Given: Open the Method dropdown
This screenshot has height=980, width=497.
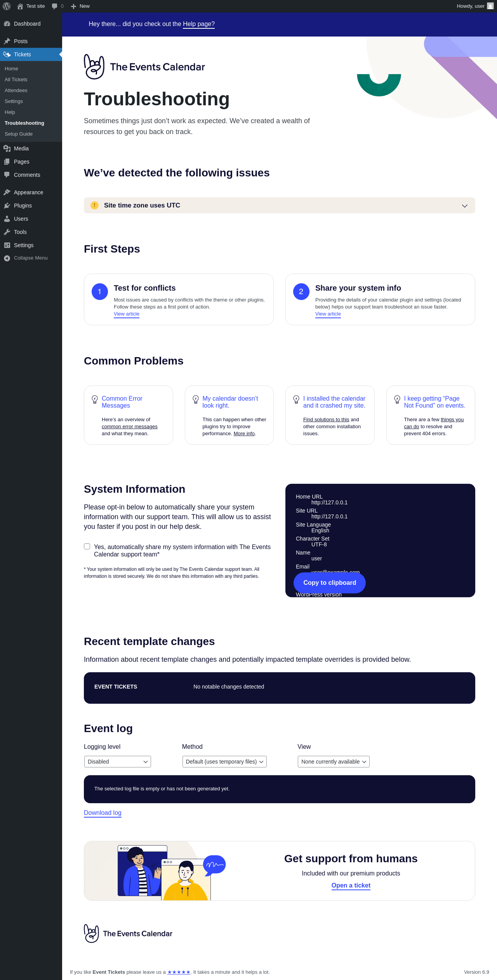Looking at the screenshot, I should [224, 762].
